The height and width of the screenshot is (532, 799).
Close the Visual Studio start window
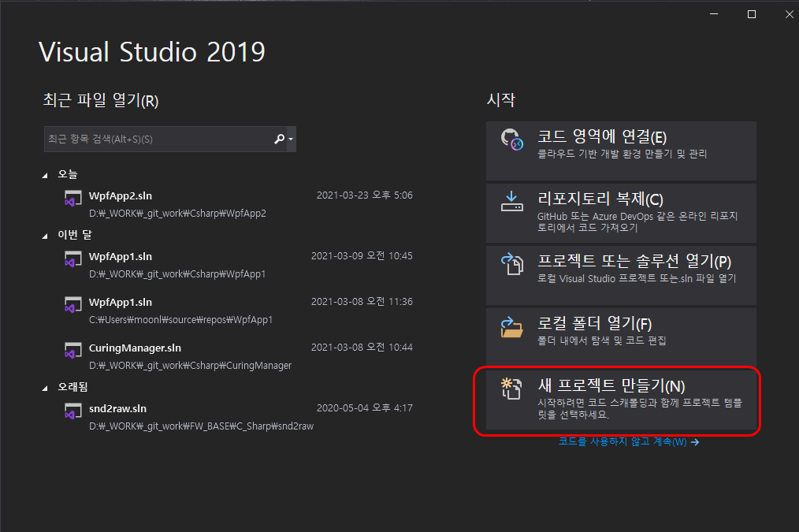[790, 14]
